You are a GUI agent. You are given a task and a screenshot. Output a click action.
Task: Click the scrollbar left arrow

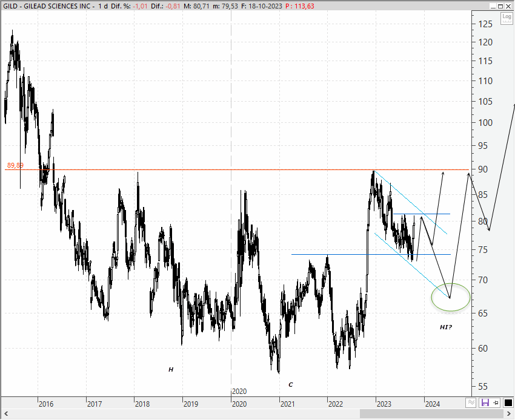(x=5, y=414)
